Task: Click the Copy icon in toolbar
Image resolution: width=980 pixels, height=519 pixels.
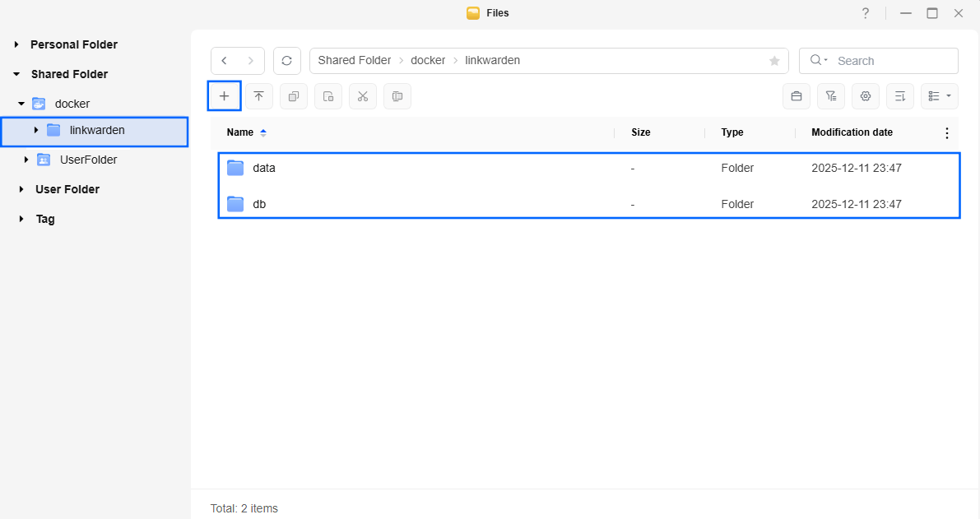Action: click(x=293, y=96)
